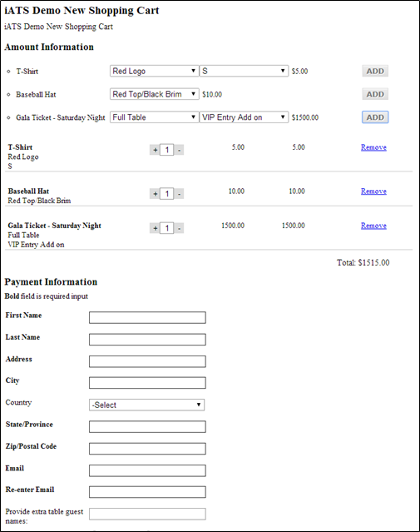Focus the Last Name field
The image size is (420, 532).
147,340
